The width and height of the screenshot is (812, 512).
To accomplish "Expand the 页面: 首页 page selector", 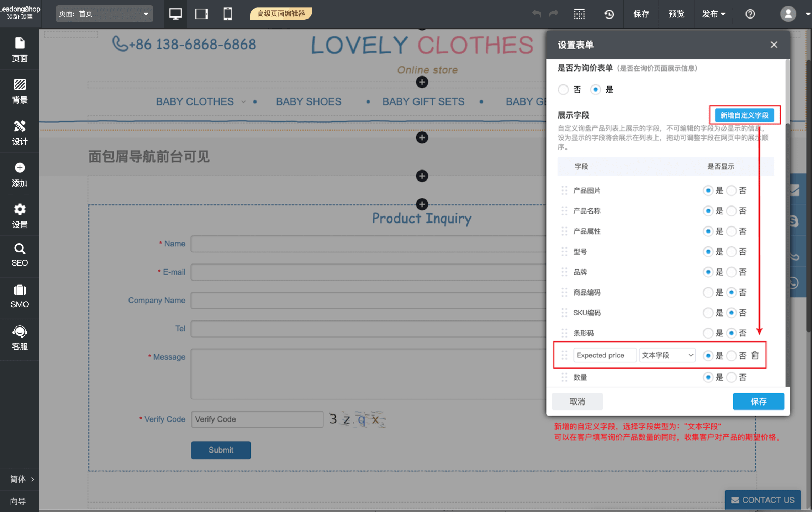I will click(104, 14).
